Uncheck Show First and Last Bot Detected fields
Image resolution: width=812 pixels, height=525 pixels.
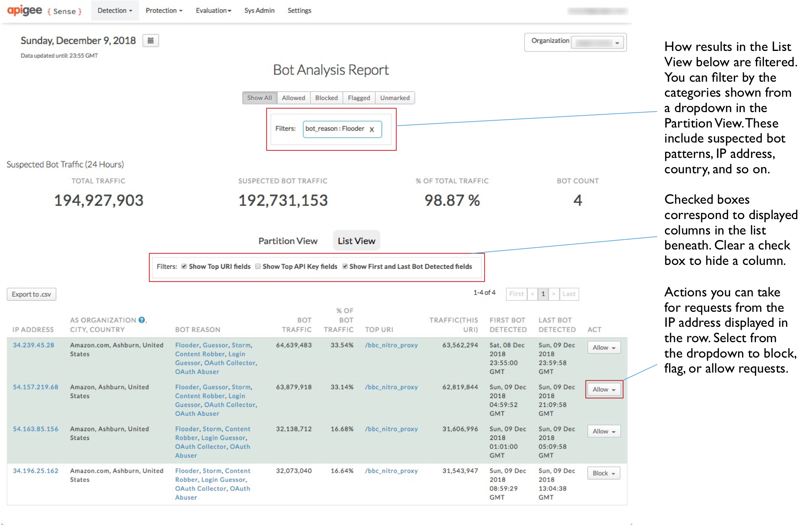(345, 266)
